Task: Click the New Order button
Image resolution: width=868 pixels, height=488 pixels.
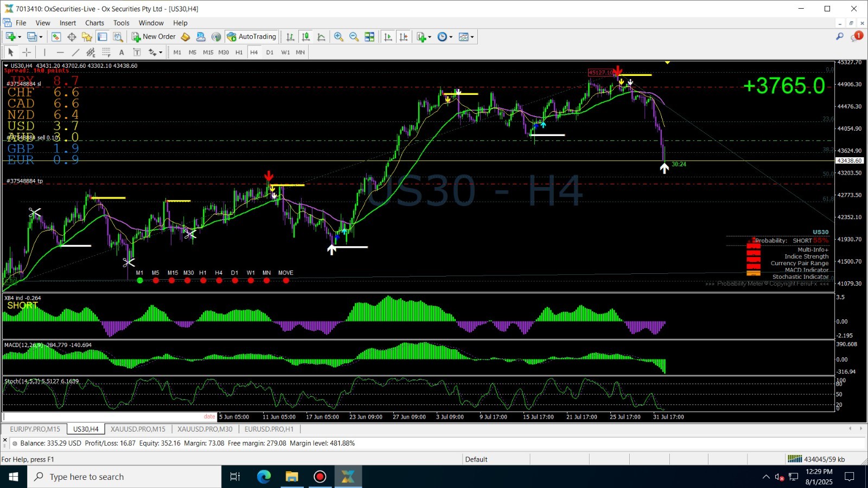Action: click(154, 37)
